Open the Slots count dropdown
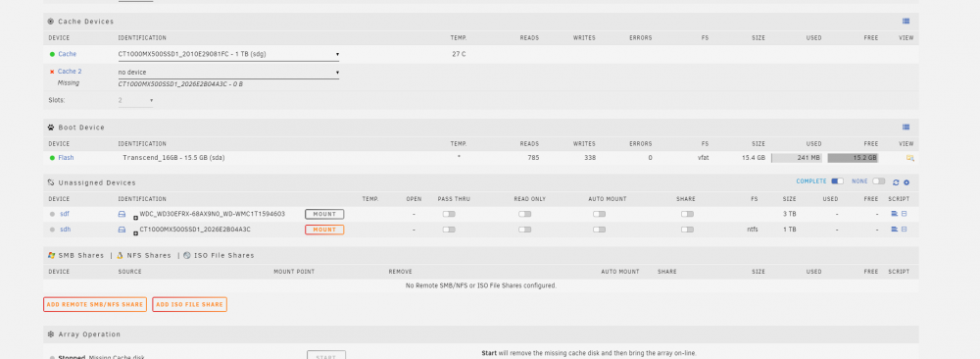 (x=135, y=100)
